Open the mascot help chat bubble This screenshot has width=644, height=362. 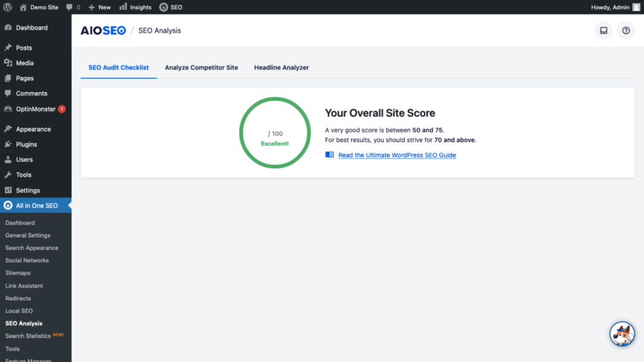(622, 334)
